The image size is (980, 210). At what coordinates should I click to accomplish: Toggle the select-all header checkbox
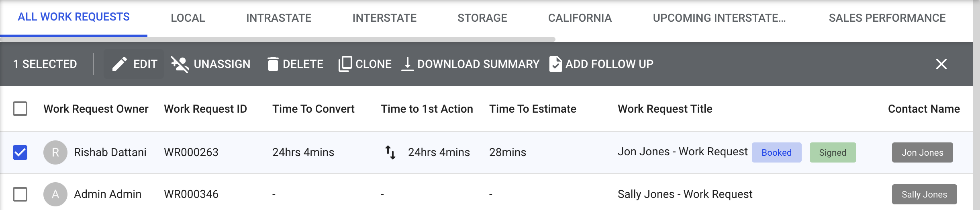tap(20, 109)
